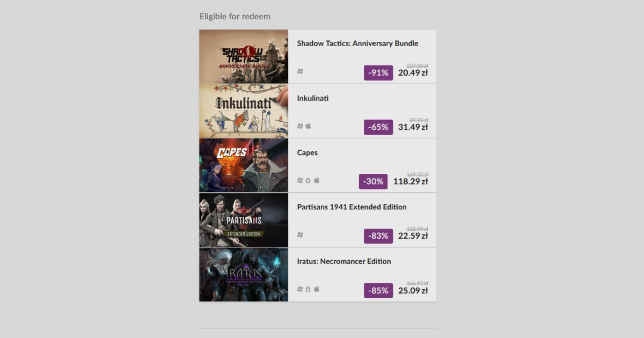
Task: Click the Windows icon in Partisans 1941 row
Action: [x=300, y=234]
